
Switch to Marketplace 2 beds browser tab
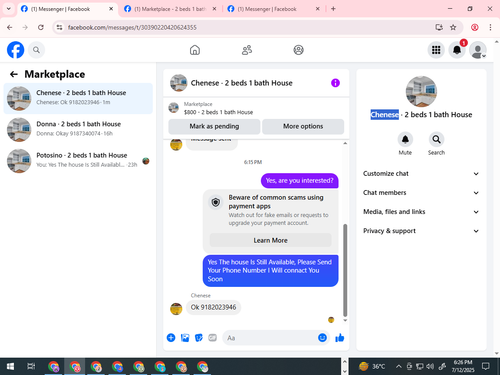[170, 9]
